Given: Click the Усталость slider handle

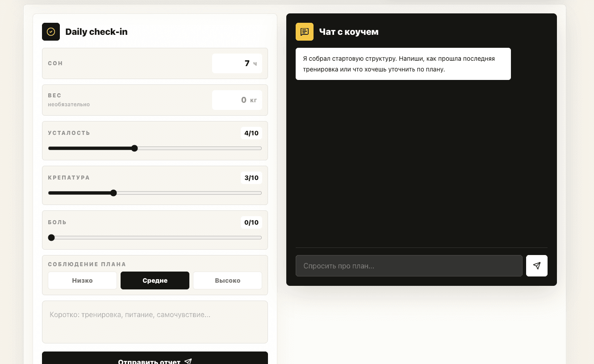Looking at the screenshot, I should [134, 148].
